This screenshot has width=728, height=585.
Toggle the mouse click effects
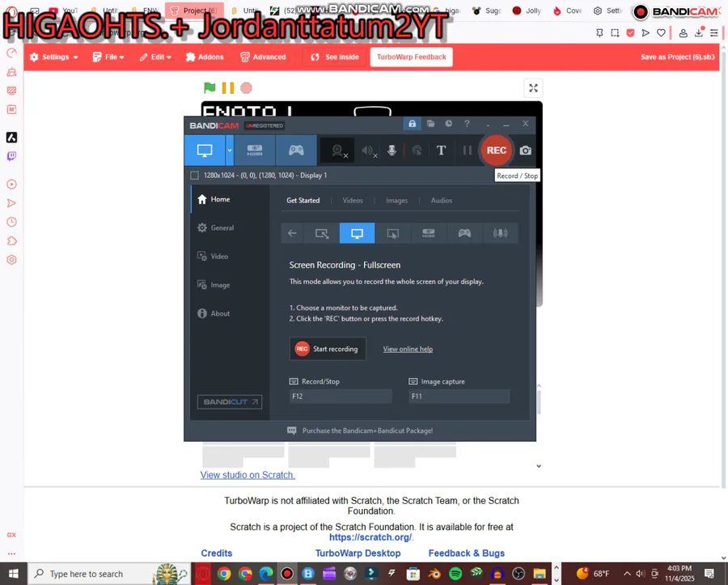(x=417, y=150)
